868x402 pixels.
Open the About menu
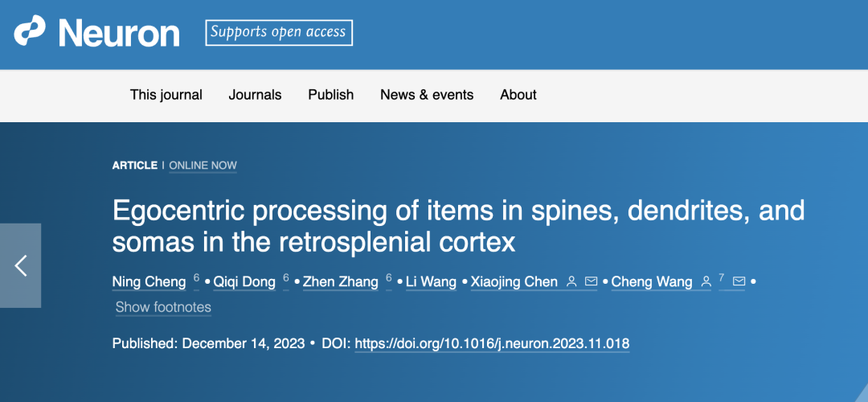pyautogui.click(x=518, y=95)
